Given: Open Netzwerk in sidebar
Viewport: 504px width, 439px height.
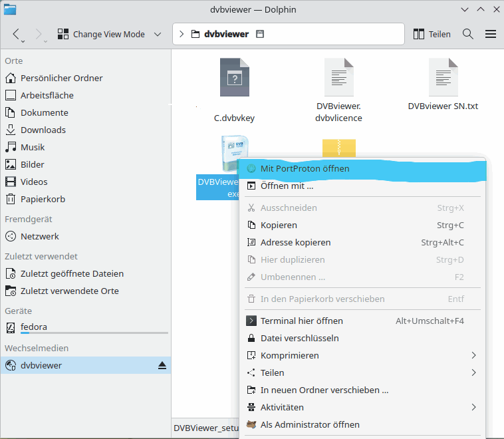Looking at the screenshot, I should click(86, 236).
